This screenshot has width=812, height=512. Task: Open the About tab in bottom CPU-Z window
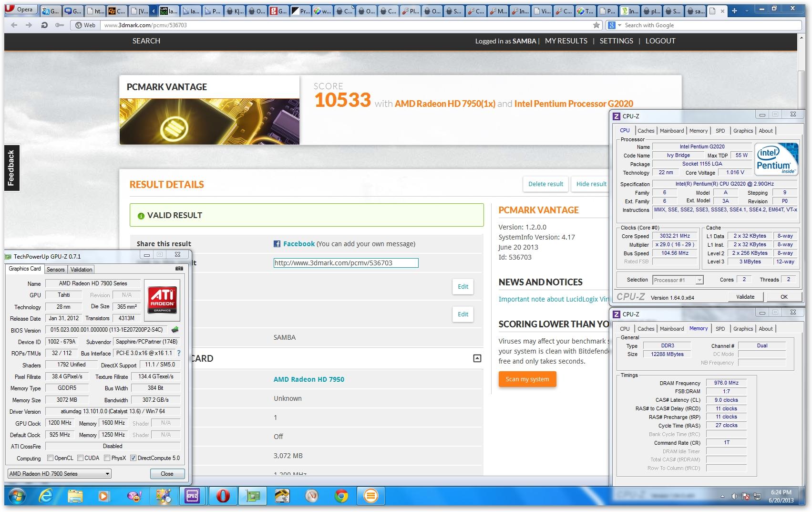pos(766,329)
